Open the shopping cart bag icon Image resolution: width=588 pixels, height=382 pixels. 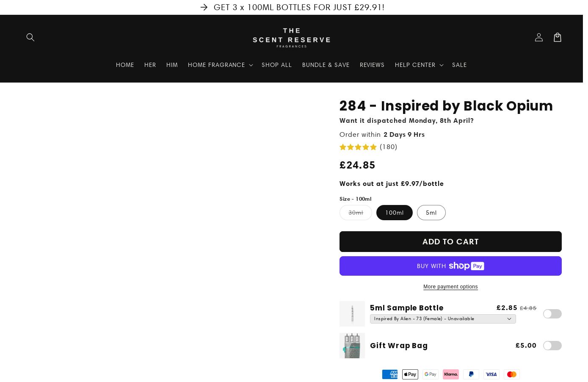[557, 37]
